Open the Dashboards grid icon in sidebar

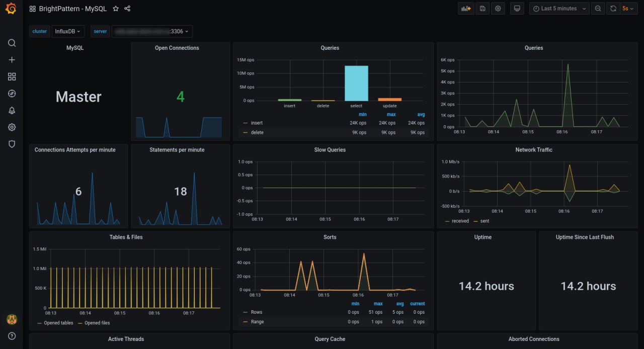(12, 76)
